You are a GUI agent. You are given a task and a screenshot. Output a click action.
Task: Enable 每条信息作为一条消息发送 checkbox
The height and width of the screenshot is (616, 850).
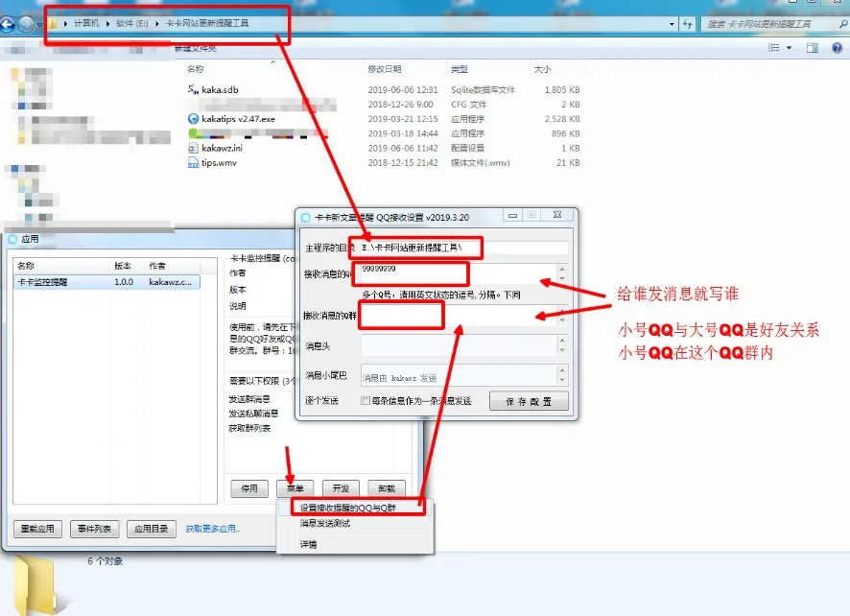pyautogui.click(x=366, y=401)
